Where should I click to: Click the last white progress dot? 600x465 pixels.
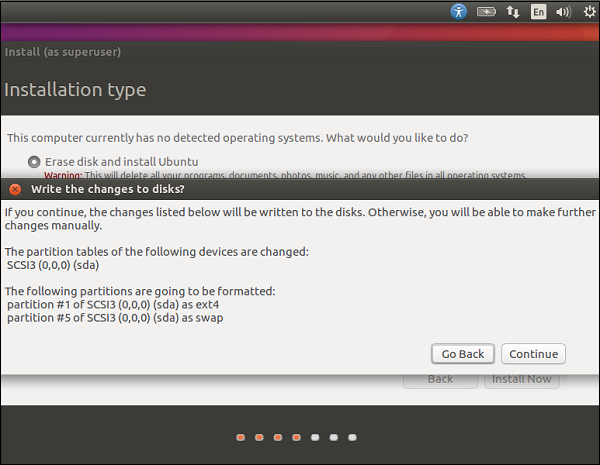click(x=352, y=437)
